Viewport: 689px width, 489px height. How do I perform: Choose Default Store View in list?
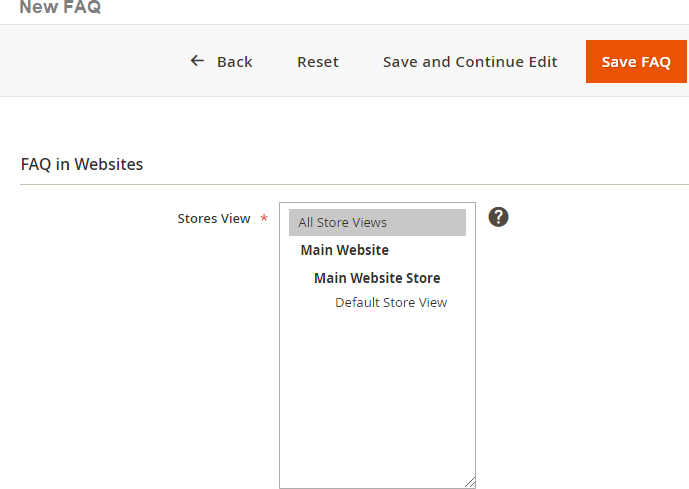(391, 302)
